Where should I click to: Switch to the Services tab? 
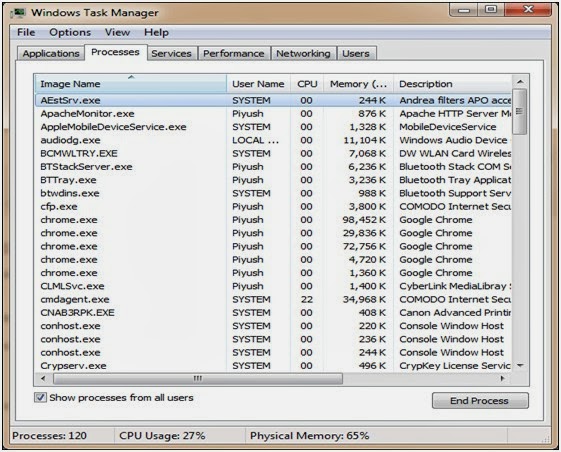(x=171, y=54)
